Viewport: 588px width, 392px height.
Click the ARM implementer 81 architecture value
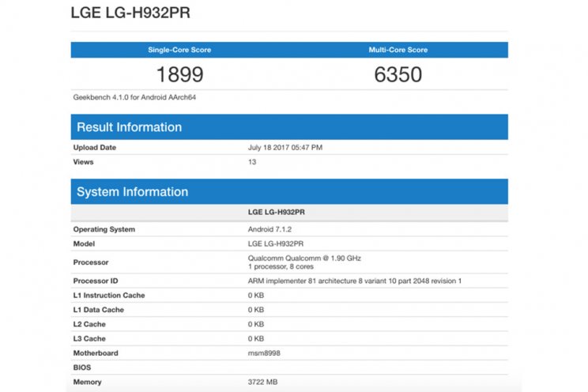pos(355,281)
